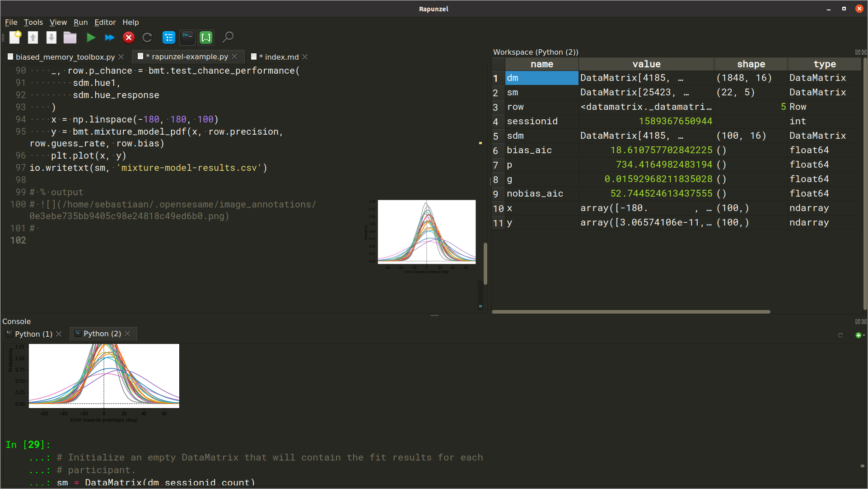
Task: Sort workspace by shape column header
Action: [x=751, y=64]
